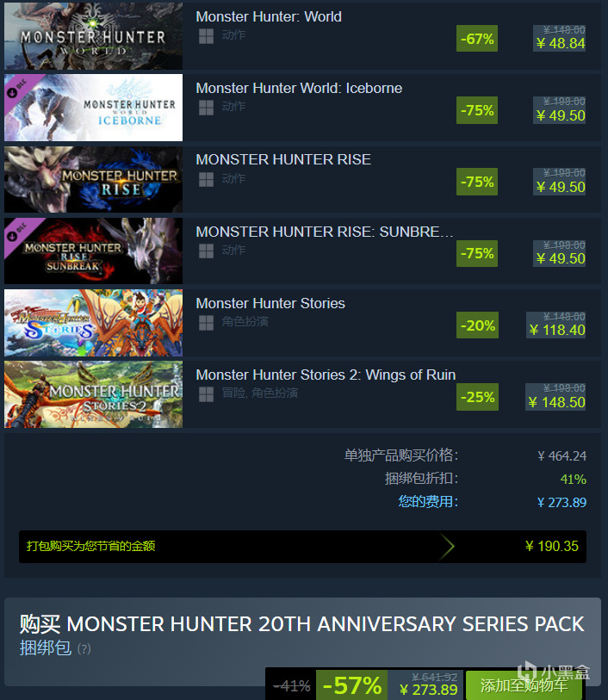Click Windows icon under Monster Hunter Stories
Viewport: 608px width, 700px height.
tap(206, 323)
